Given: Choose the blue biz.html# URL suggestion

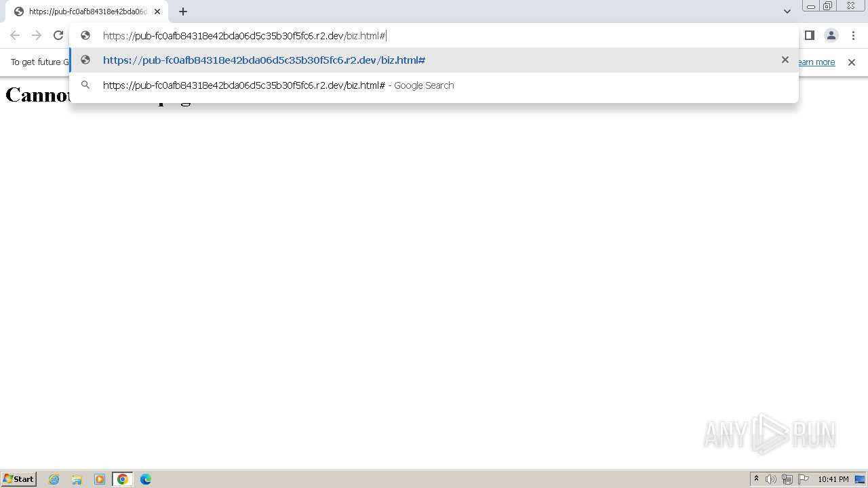Looking at the screenshot, I should 434,60.
